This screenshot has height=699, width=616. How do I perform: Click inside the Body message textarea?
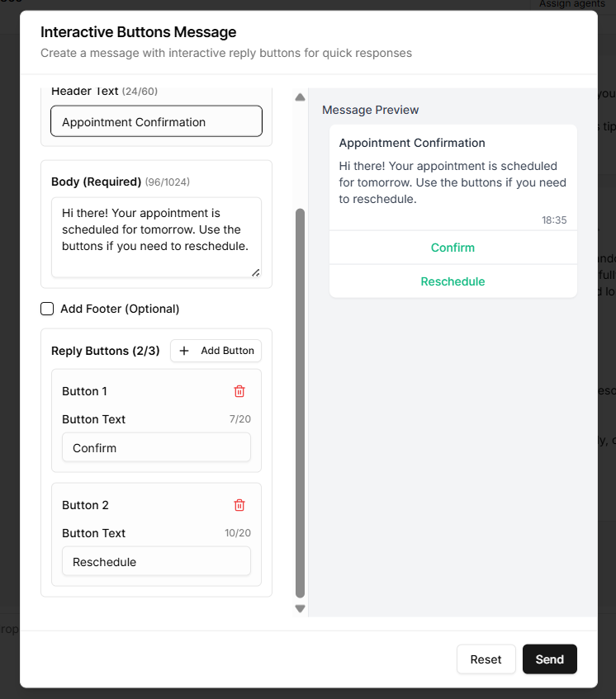pyautogui.click(x=156, y=236)
